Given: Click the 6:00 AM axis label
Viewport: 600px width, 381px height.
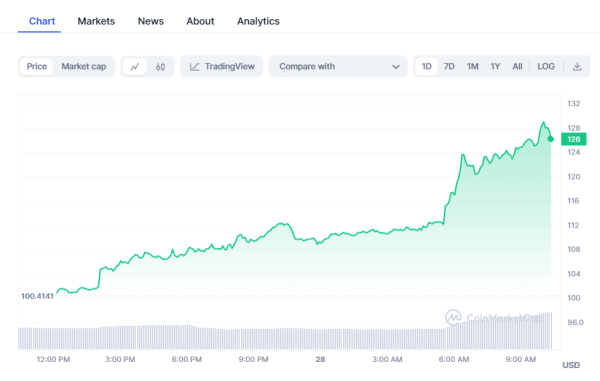Looking at the screenshot, I should click(454, 360).
